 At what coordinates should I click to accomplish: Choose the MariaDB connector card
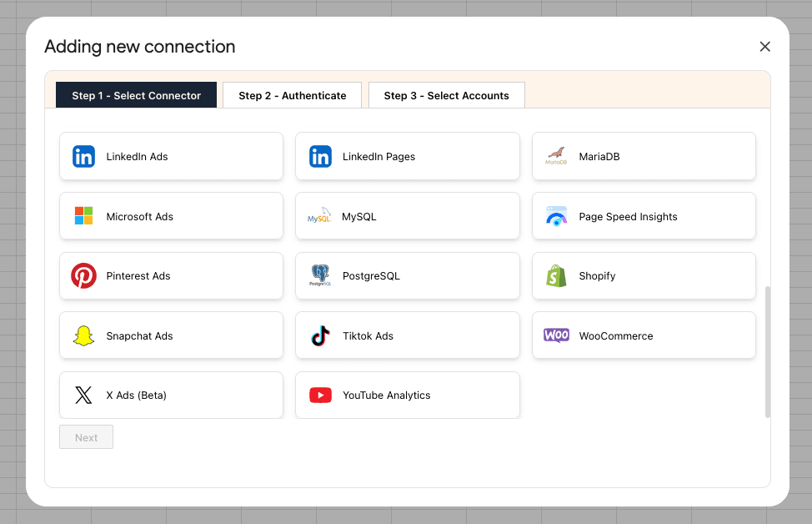(x=644, y=156)
